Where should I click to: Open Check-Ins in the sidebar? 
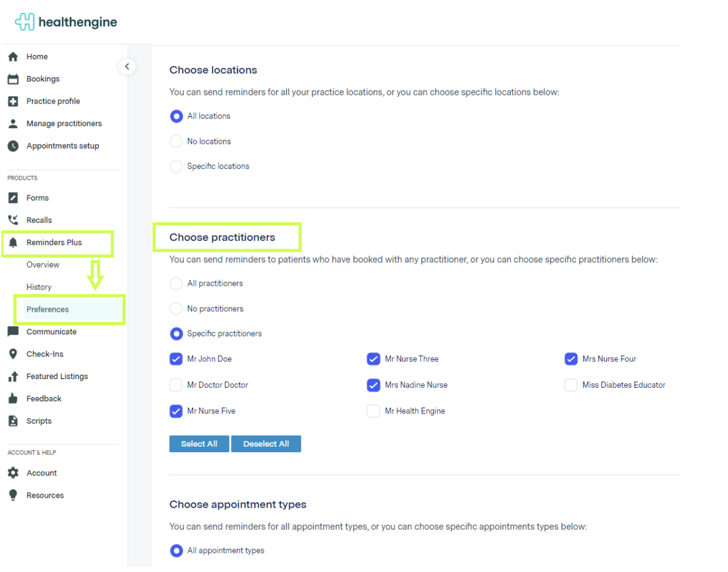click(x=44, y=354)
